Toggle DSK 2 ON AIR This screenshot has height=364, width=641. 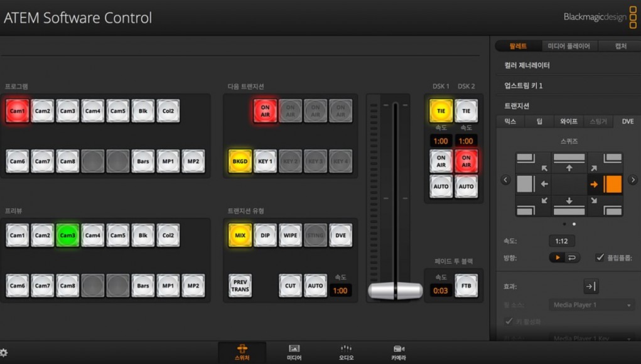pos(466,161)
